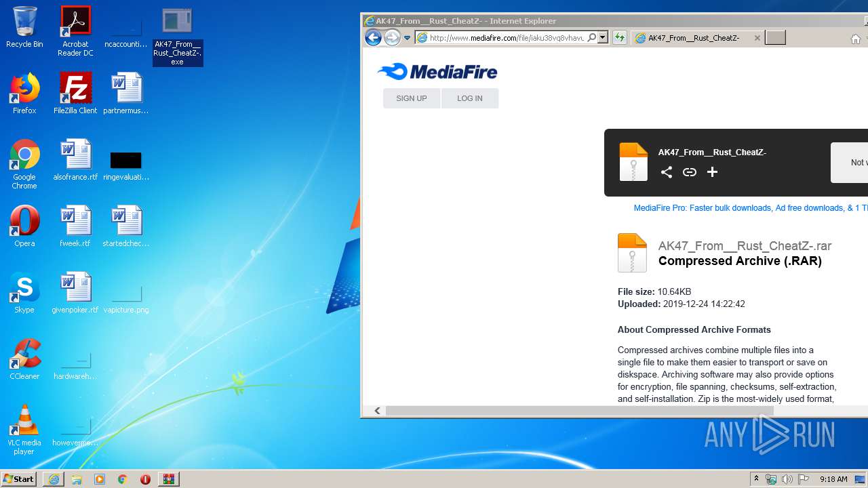Select the Firefox desktop shortcut
The height and width of the screenshot is (488, 868).
coord(24,94)
